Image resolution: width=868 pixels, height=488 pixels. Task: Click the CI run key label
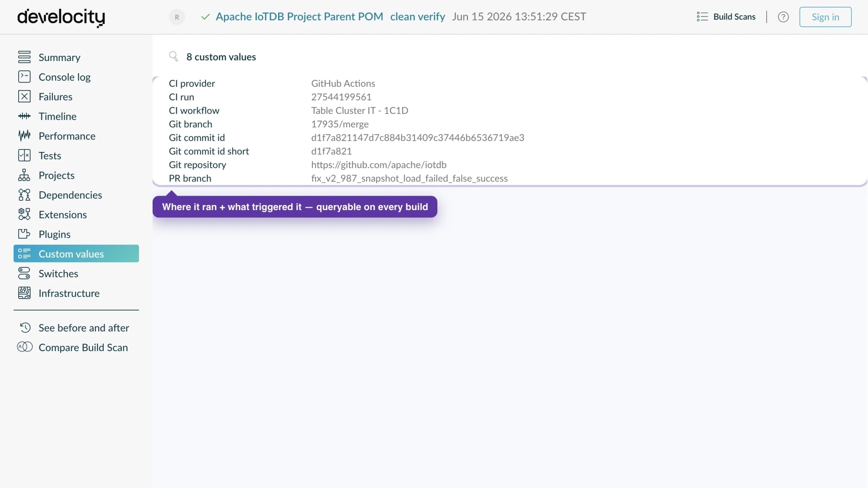(x=181, y=97)
